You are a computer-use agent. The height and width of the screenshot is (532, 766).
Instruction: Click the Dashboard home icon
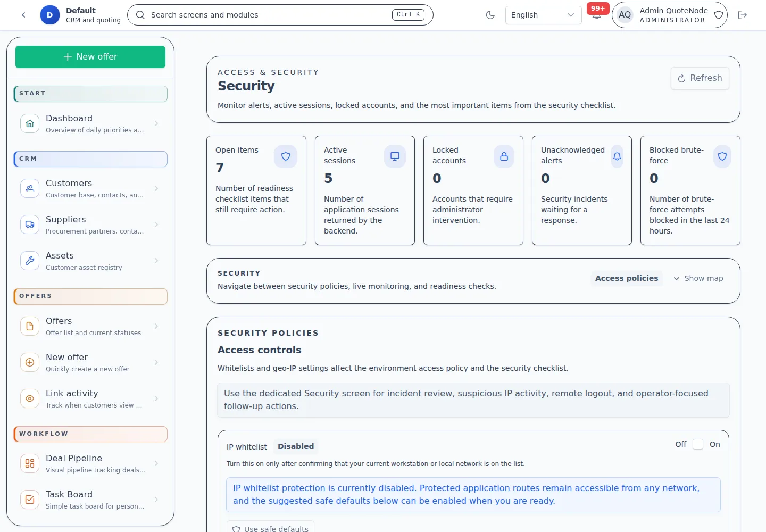point(30,123)
